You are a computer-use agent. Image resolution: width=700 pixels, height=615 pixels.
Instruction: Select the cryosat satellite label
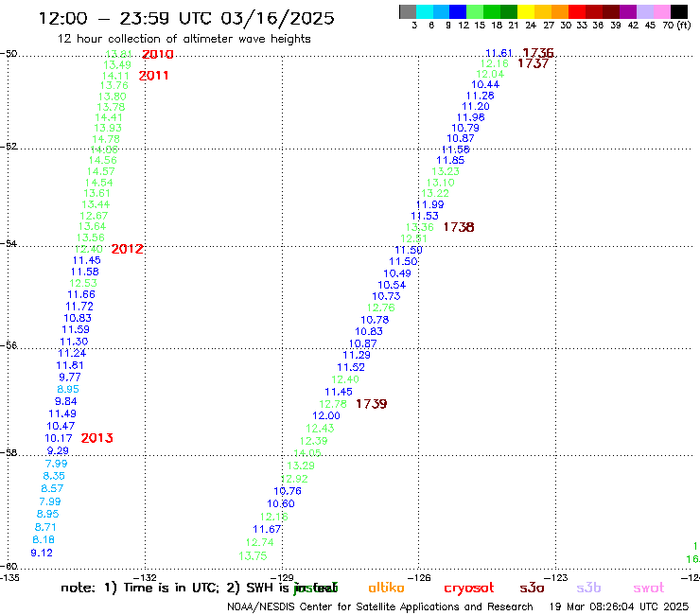pos(469,589)
